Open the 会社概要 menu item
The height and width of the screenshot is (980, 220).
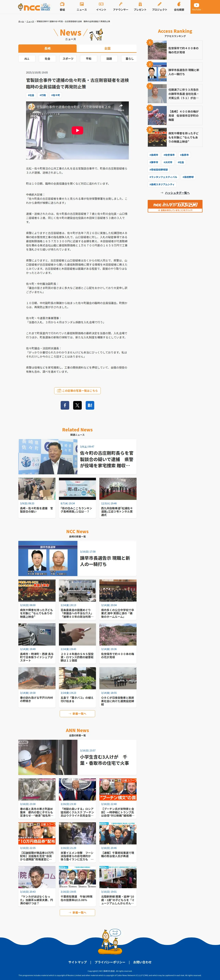(x=179, y=7)
